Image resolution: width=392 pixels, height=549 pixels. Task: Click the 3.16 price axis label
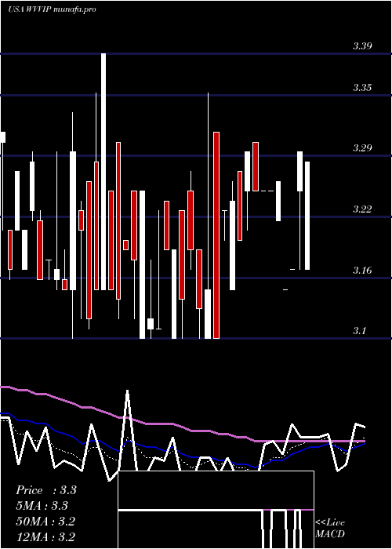tap(362, 270)
